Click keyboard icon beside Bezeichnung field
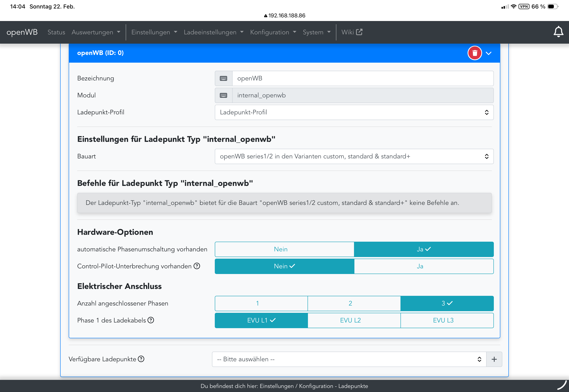The width and height of the screenshot is (569, 392). point(223,78)
